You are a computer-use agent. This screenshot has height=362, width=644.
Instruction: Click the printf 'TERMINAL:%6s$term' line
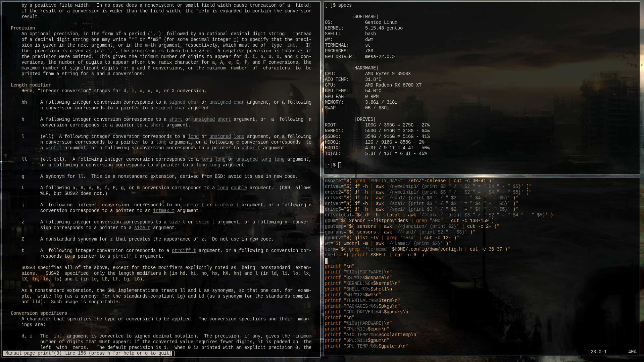click(362, 301)
